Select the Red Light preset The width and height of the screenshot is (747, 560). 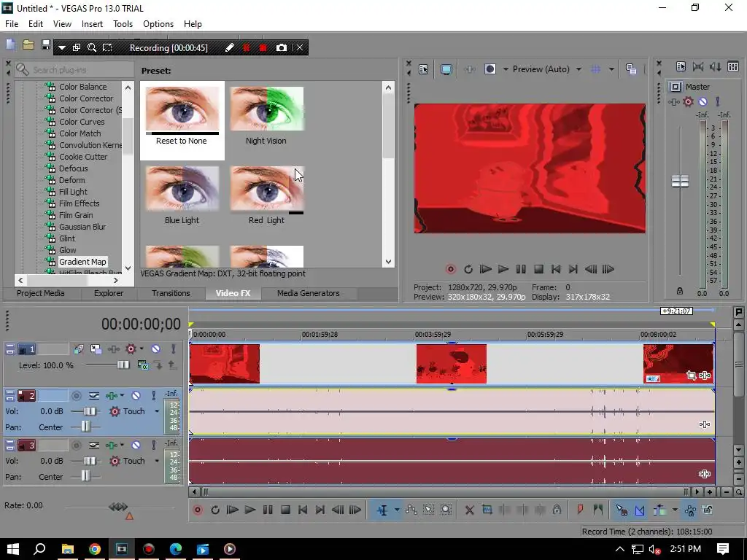(266, 195)
